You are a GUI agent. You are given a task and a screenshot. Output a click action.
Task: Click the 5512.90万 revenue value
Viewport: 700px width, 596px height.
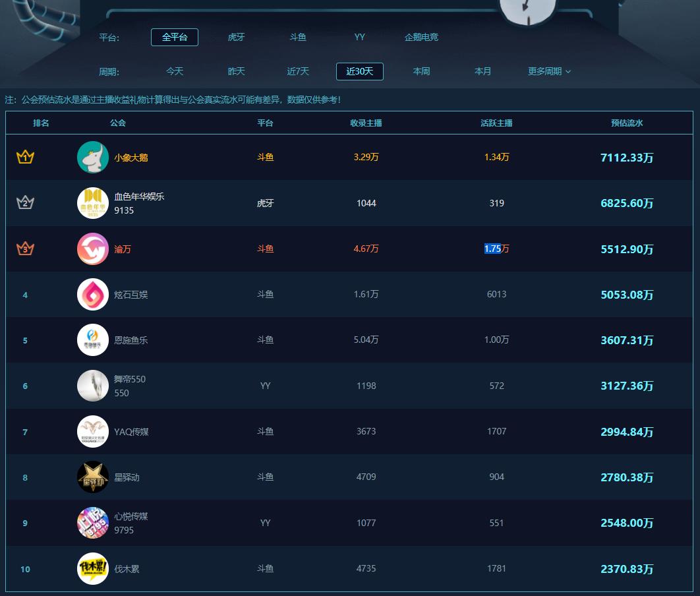(x=627, y=249)
